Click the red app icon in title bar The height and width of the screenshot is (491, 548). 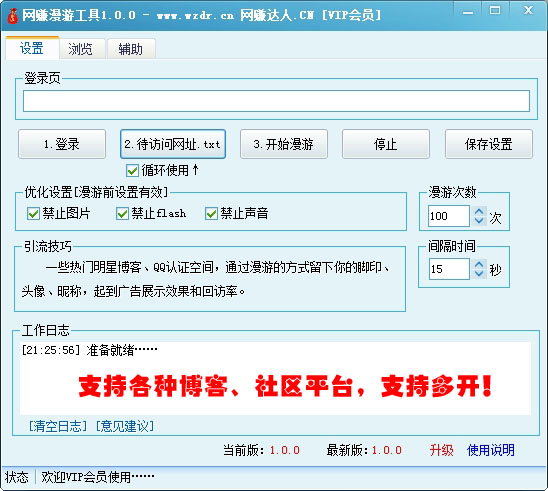(x=13, y=16)
